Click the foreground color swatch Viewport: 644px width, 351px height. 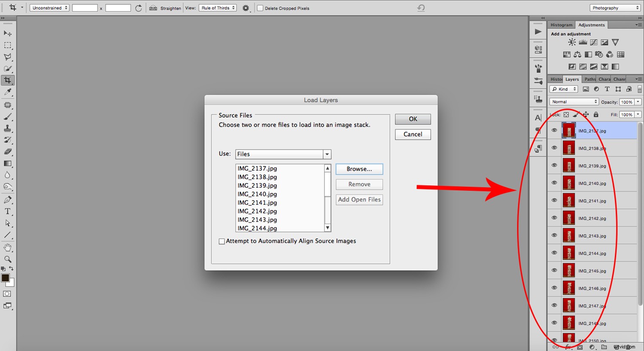point(6,279)
